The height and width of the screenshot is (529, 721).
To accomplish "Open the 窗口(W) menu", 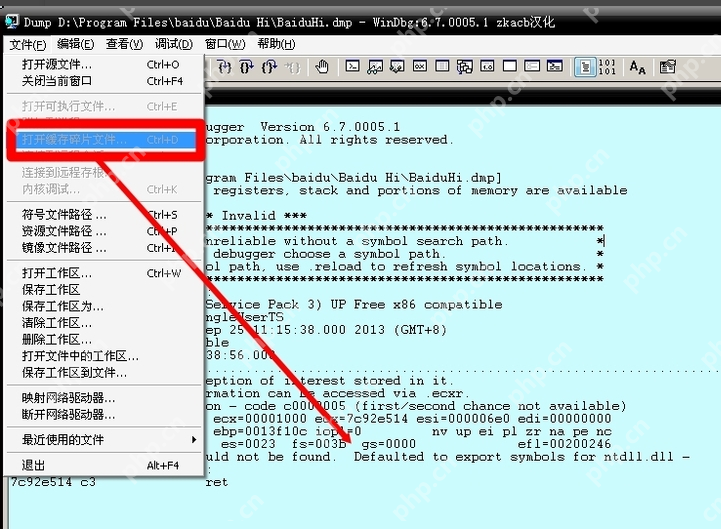I will coord(225,44).
